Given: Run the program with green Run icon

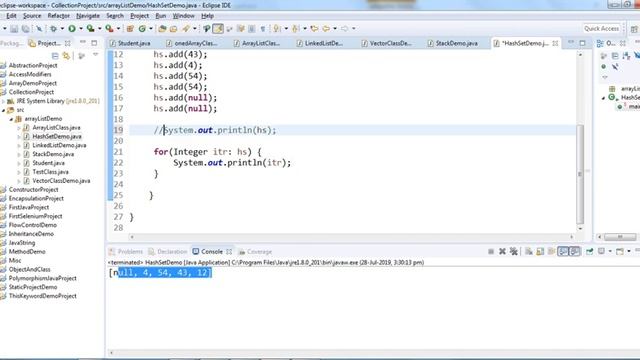Looking at the screenshot, I should (72, 29).
